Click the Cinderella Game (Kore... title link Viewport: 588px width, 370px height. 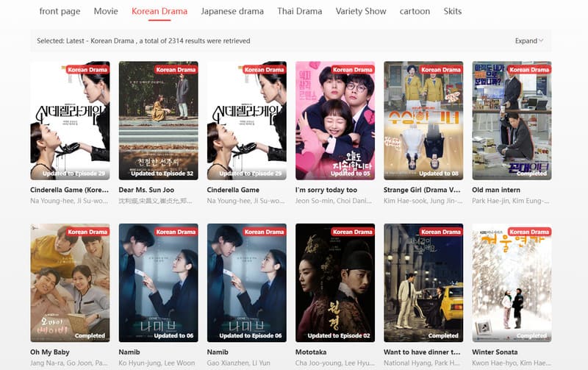[x=69, y=190]
